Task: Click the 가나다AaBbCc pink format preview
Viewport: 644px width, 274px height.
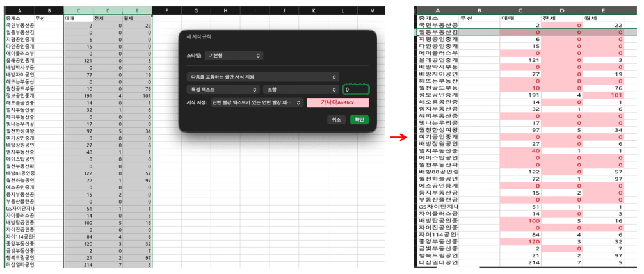Action: (x=337, y=102)
